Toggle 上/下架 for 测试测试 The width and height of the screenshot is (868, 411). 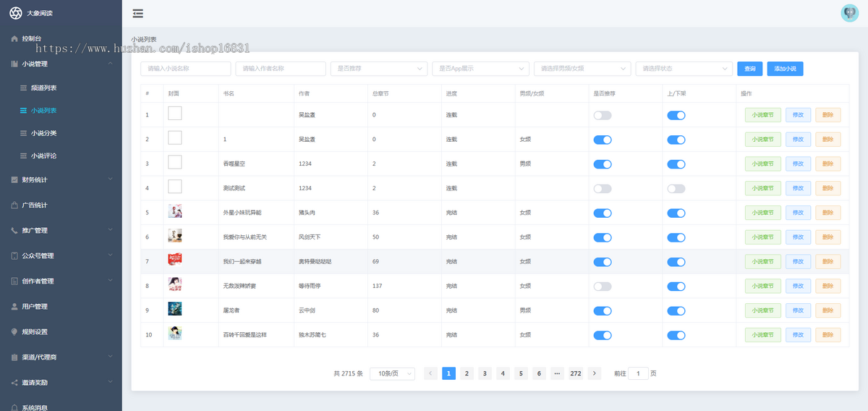676,188
